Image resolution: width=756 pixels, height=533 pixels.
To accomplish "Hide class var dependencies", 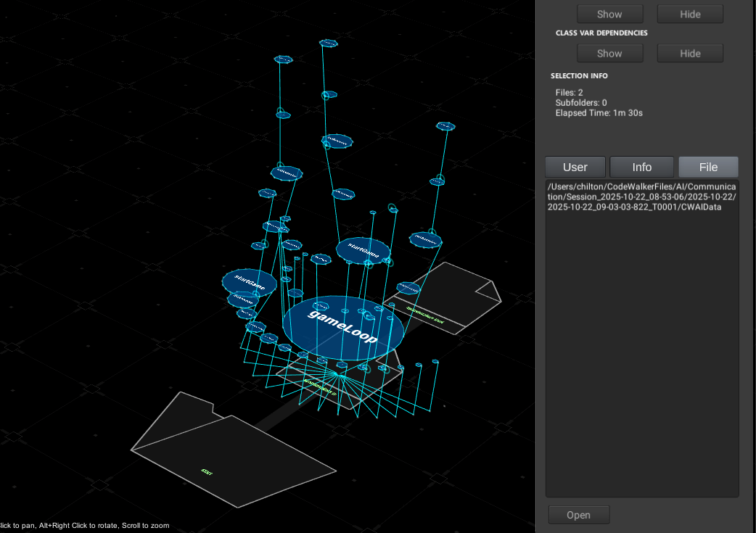I will (x=690, y=54).
